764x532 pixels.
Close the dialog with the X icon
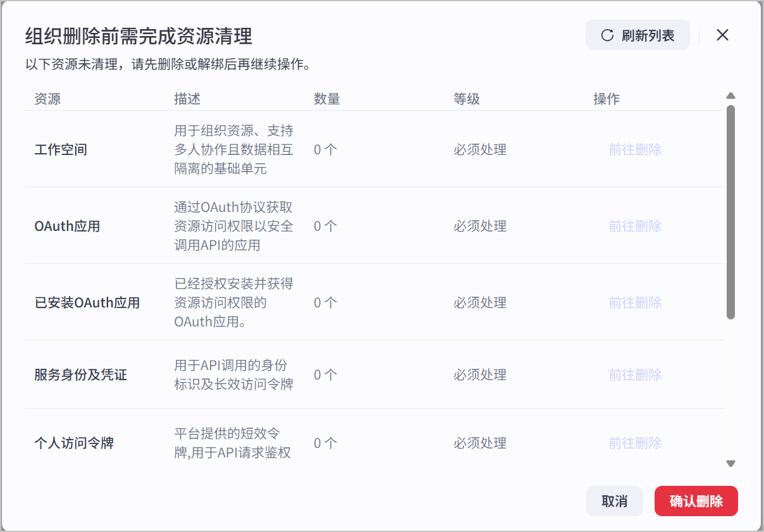pyautogui.click(x=722, y=35)
